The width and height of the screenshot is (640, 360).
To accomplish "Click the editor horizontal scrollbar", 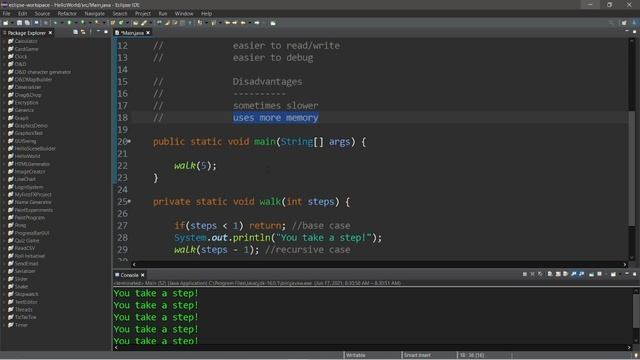I will 379,264.
